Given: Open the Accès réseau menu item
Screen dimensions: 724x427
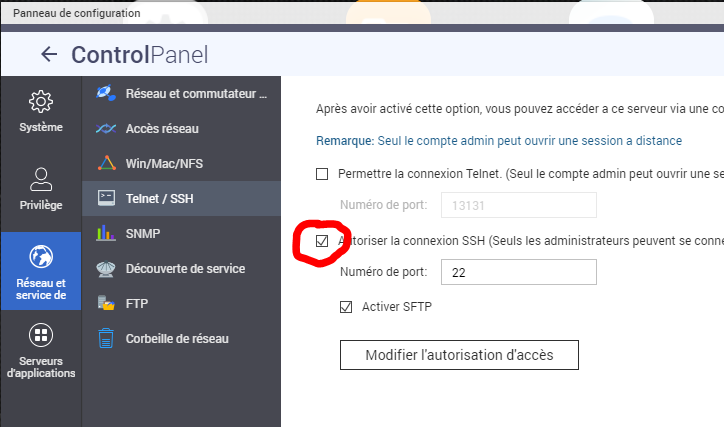Looking at the screenshot, I should tap(162, 129).
